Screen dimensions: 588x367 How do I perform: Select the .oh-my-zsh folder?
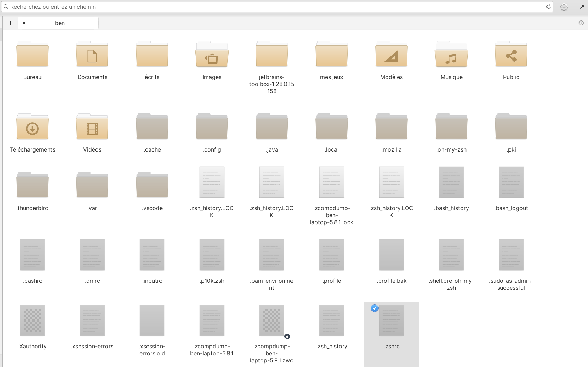[x=451, y=127]
